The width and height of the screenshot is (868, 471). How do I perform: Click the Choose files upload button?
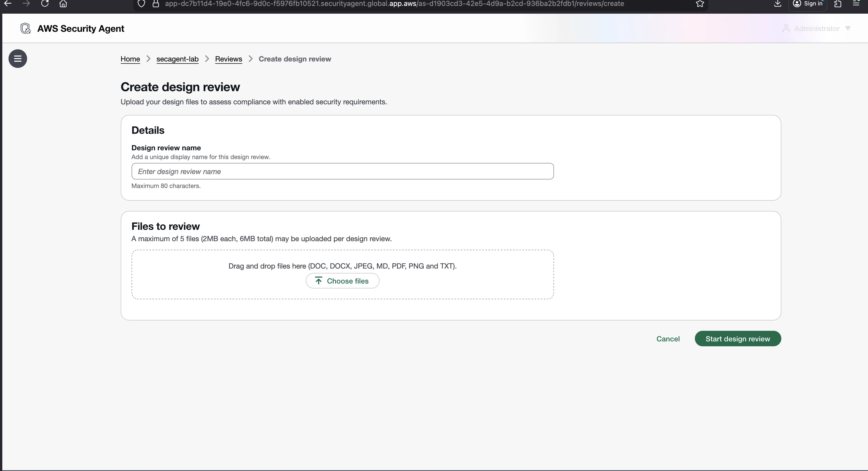[342, 281]
